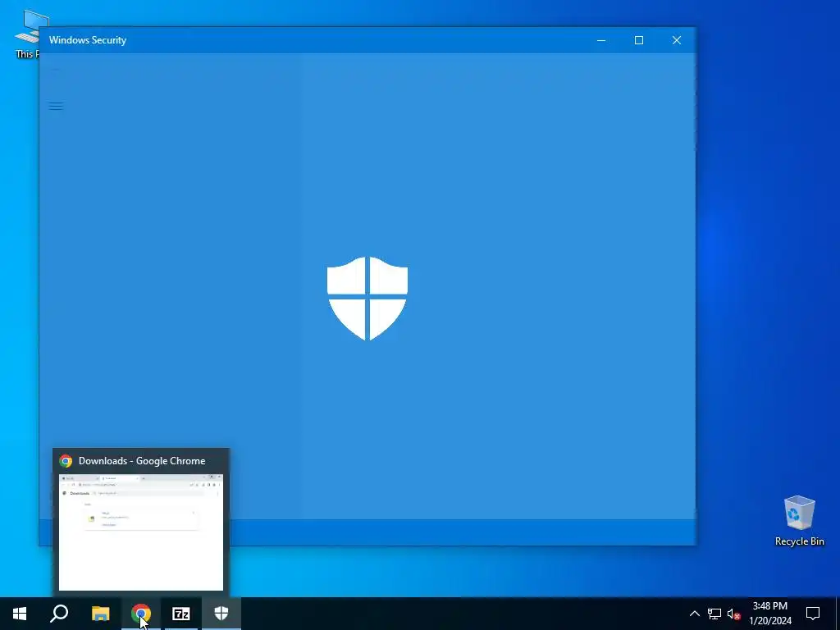This screenshot has height=630, width=840.
Task: Open taskbar Search magnifier
Action: pos(59,614)
